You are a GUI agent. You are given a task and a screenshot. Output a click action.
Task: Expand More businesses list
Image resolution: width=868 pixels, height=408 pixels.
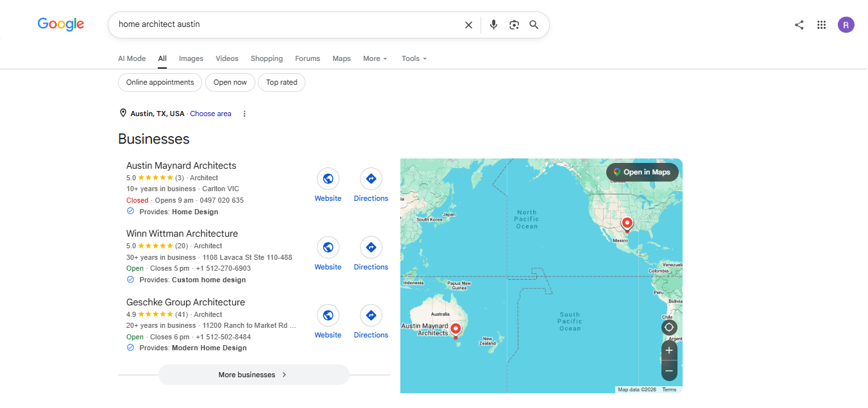pyautogui.click(x=253, y=375)
